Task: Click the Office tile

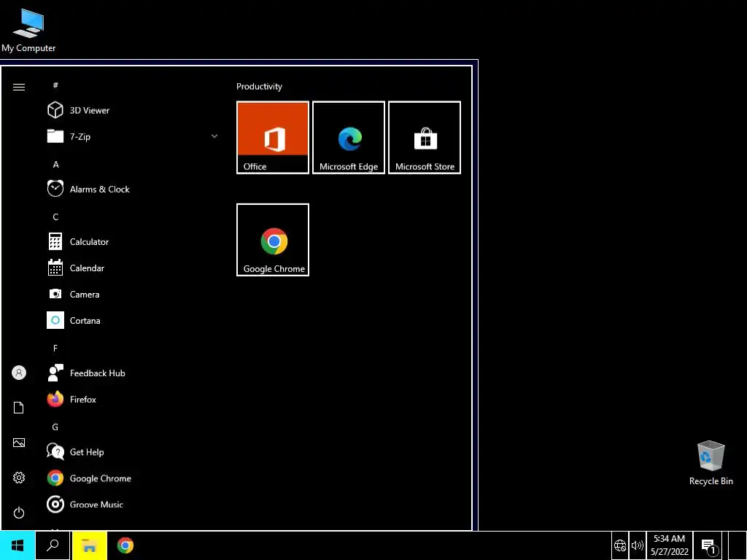Action: pos(273,138)
